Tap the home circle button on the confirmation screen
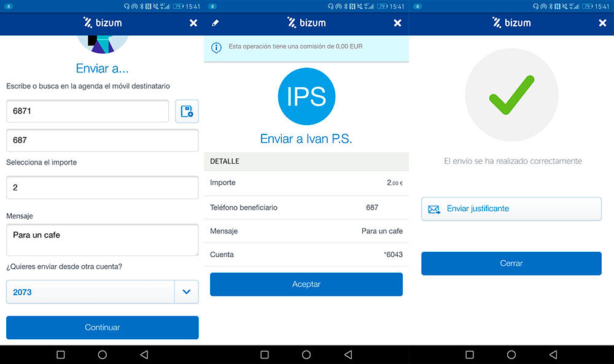This screenshot has width=614, height=364. [x=306, y=355]
